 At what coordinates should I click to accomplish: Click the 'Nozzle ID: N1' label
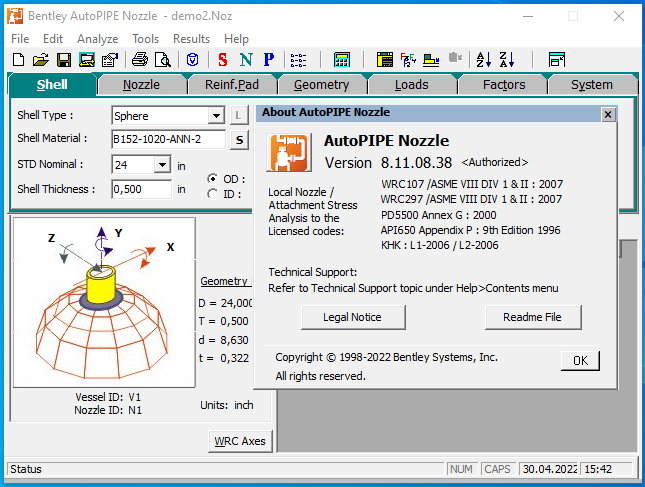click(x=108, y=410)
